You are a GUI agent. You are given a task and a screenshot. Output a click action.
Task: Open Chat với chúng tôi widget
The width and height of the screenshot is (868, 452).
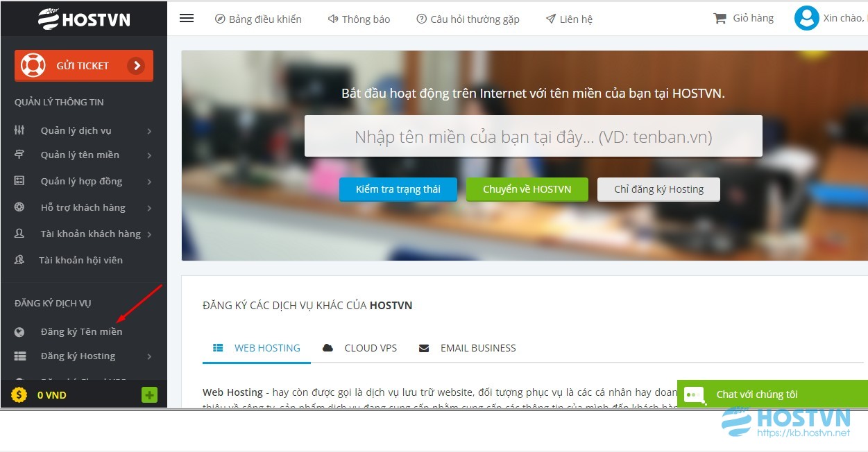pyautogui.click(x=772, y=394)
